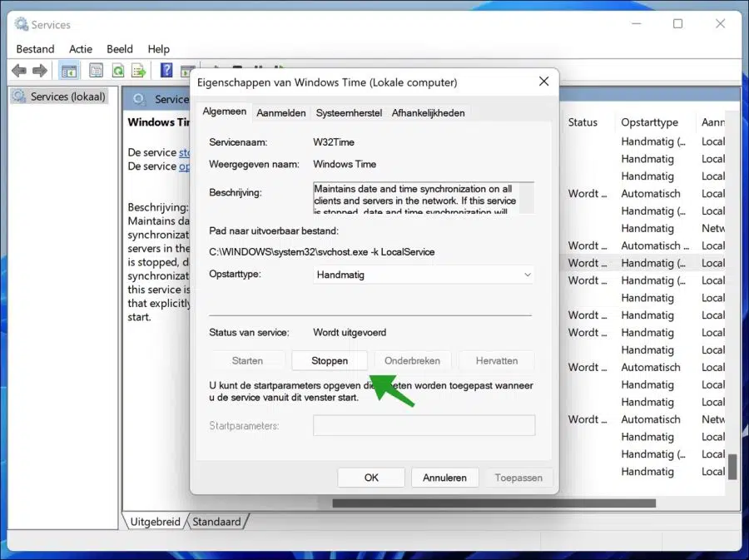Click the Export list toolbar icon

click(x=139, y=71)
